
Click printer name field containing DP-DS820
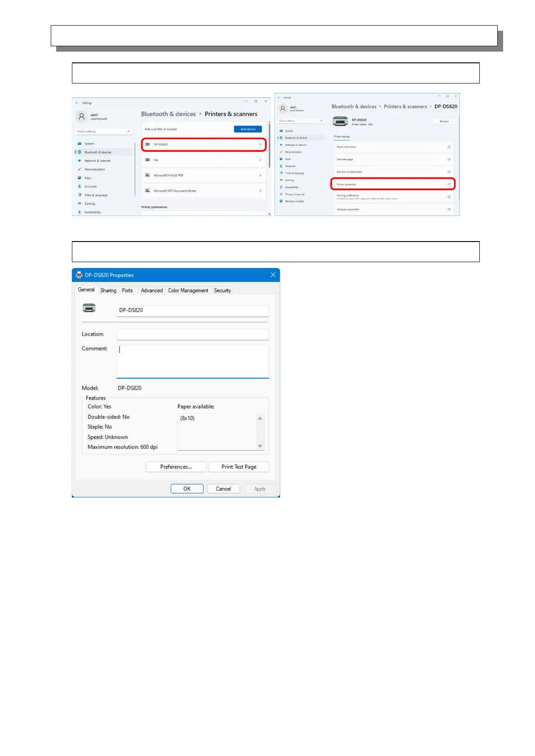pos(193,311)
